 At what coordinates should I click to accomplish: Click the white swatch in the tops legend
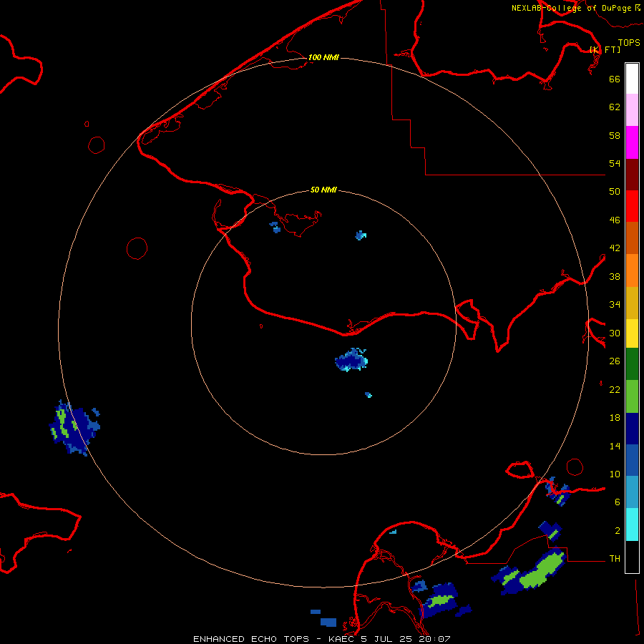click(x=632, y=79)
